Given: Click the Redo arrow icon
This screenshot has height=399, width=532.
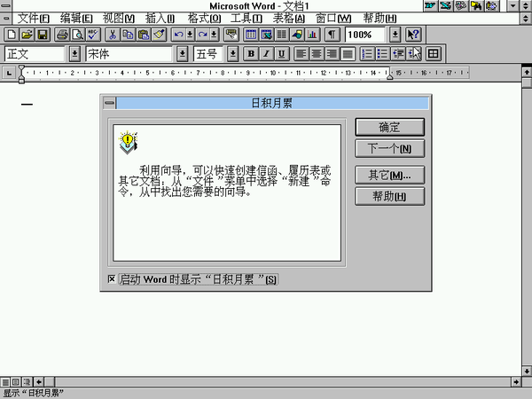Looking at the screenshot, I should pos(202,35).
